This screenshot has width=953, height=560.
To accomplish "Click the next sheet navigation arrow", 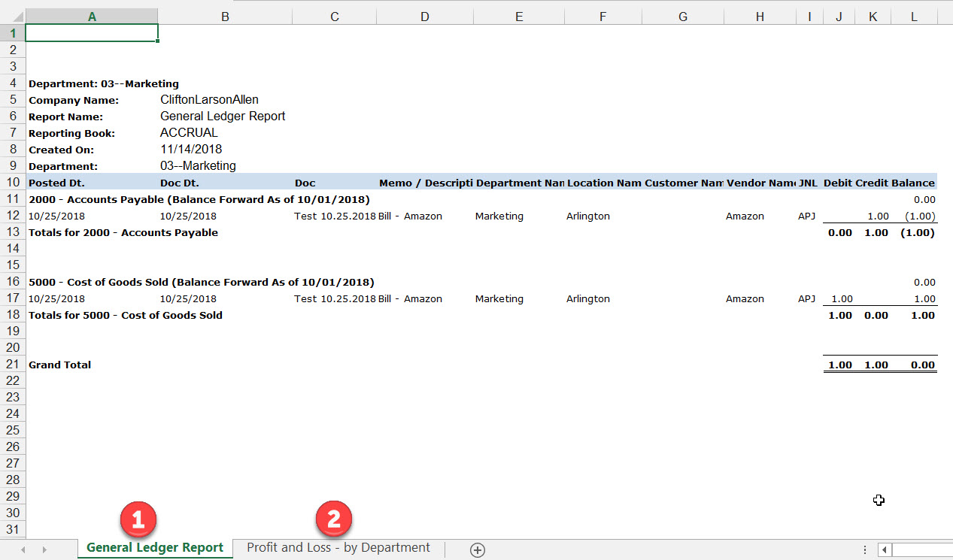I will (44, 549).
